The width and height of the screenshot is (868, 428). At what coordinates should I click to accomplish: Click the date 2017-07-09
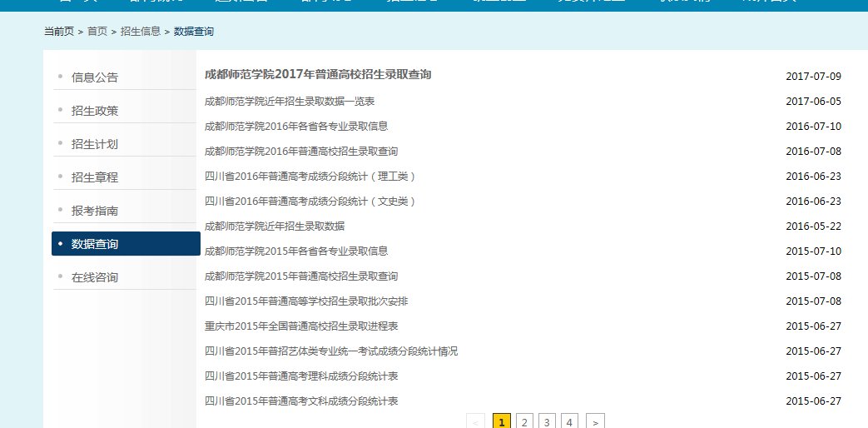[x=813, y=77]
